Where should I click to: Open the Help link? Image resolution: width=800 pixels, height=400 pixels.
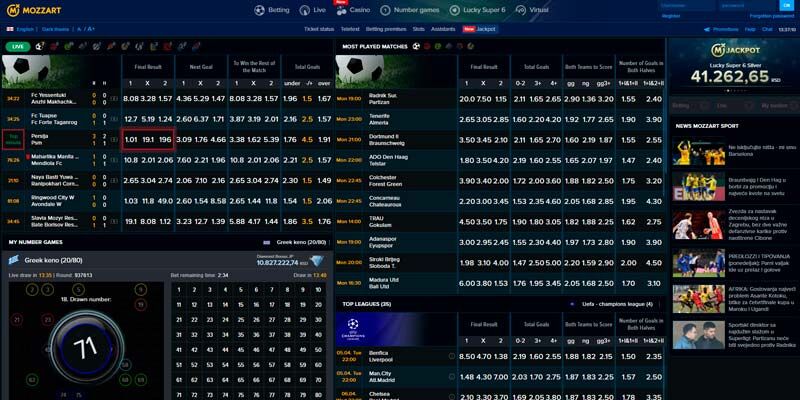pyautogui.click(x=750, y=30)
